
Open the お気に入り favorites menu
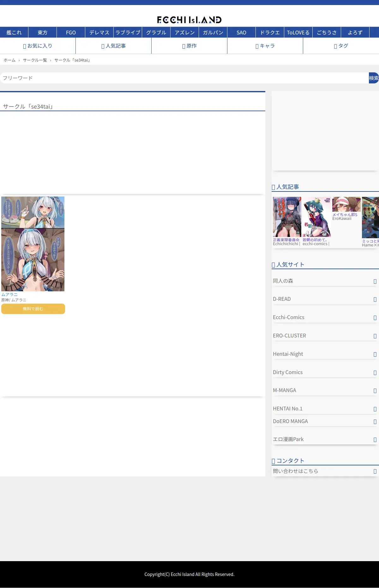point(38,46)
